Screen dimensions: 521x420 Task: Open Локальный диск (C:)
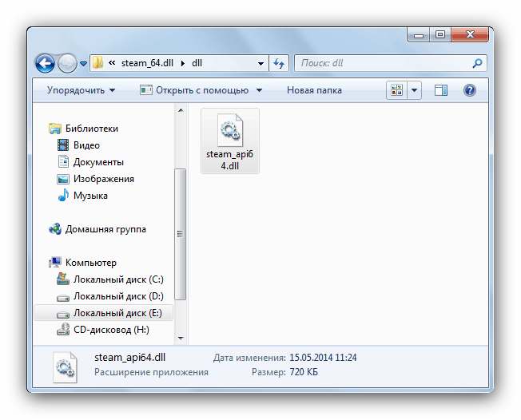point(118,279)
